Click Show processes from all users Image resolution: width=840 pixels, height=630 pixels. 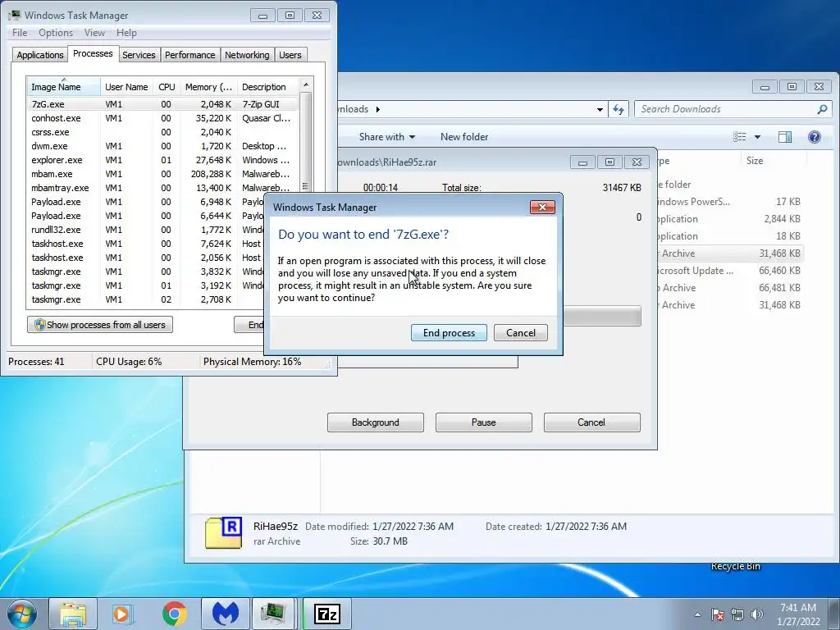[100, 325]
